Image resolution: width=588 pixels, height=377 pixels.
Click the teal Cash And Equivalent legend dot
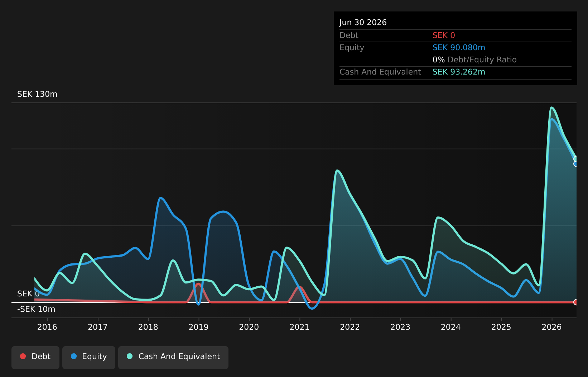pyautogui.click(x=130, y=356)
